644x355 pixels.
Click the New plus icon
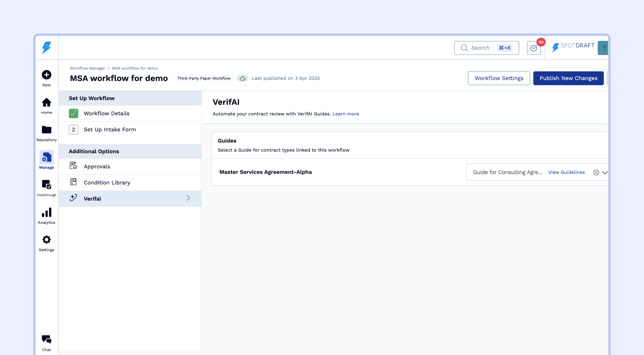(47, 75)
